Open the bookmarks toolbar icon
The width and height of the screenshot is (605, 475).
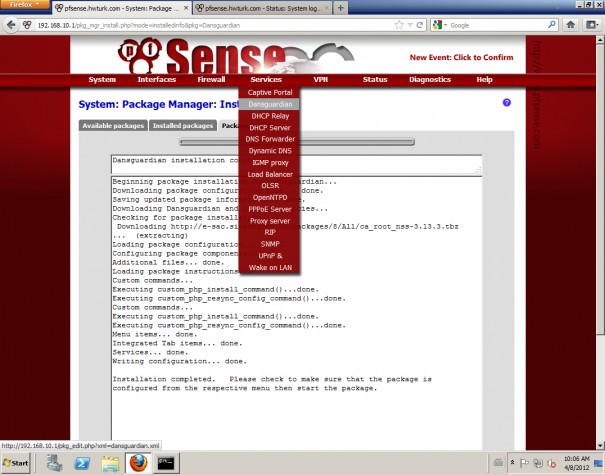[x=592, y=25]
